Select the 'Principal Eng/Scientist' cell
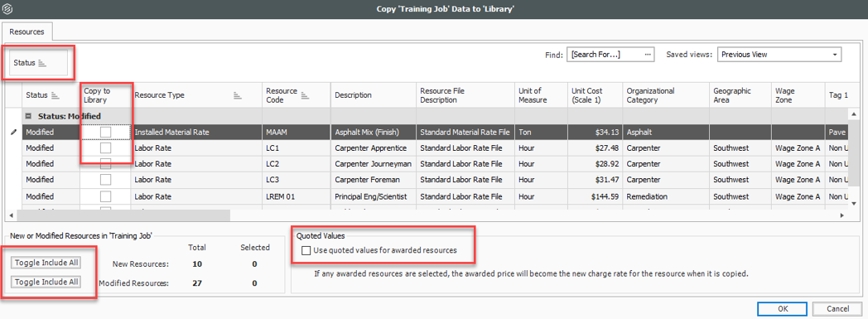The image size is (868, 319). pos(373,196)
